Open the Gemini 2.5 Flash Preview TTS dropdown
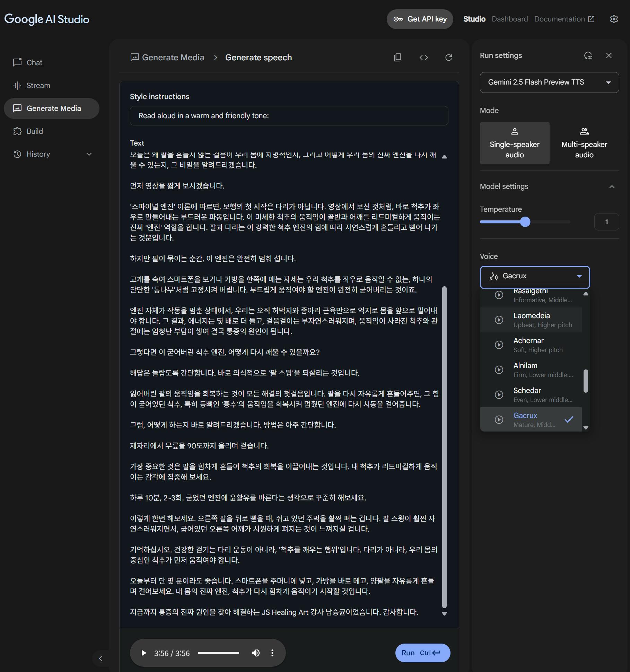630x672 pixels. pyautogui.click(x=549, y=82)
